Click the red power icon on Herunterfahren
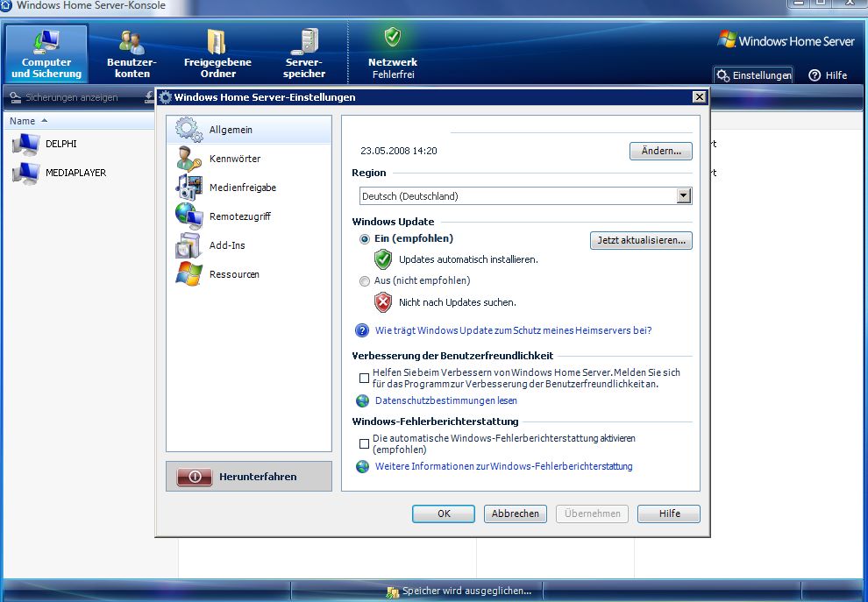The height and width of the screenshot is (602, 868). pyautogui.click(x=195, y=477)
